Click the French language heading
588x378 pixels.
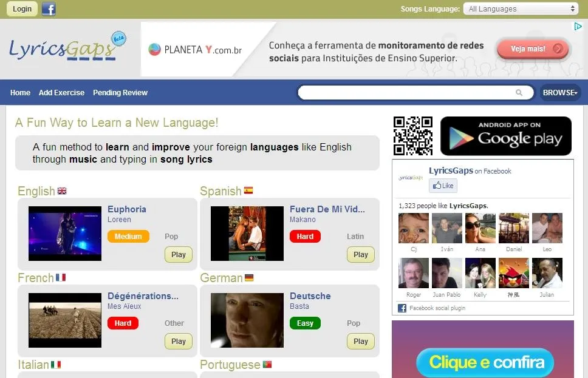[x=36, y=278]
